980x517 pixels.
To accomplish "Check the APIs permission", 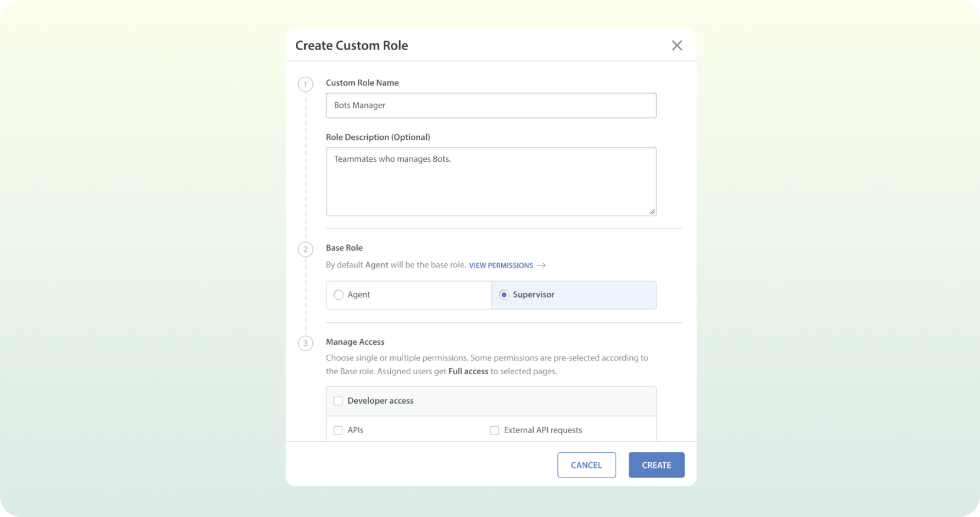I will 338,430.
